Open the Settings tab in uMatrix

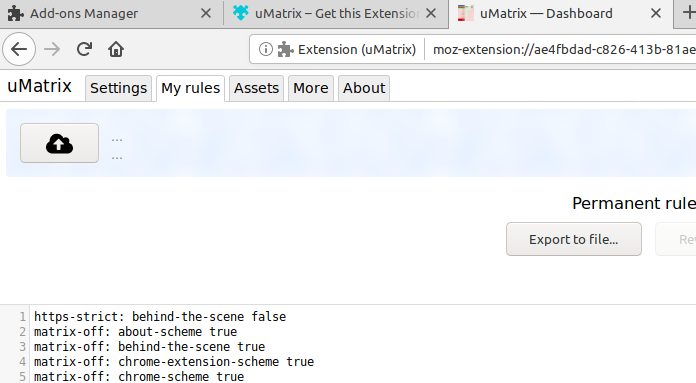119,88
